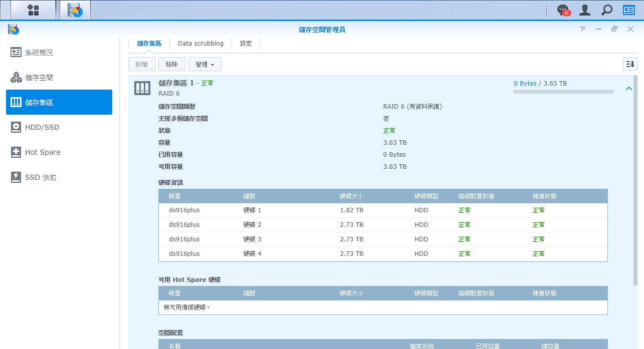Click the search magnifier icon
Screen dimensions: 644x349
[x=606, y=10]
